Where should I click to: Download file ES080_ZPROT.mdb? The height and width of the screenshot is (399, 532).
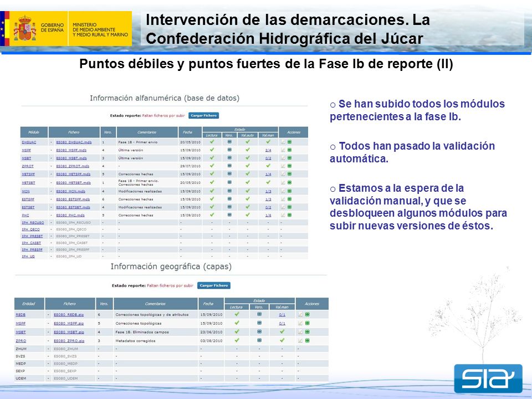[x=73, y=166]
